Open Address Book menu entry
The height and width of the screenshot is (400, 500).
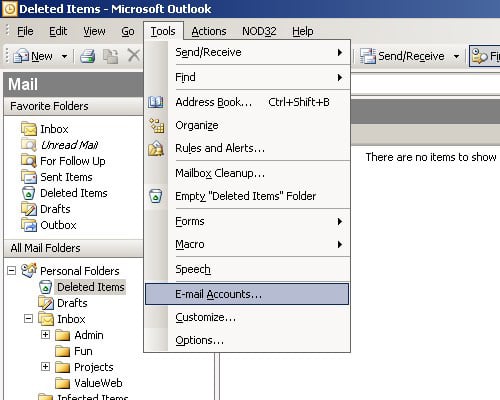point(247,102)
